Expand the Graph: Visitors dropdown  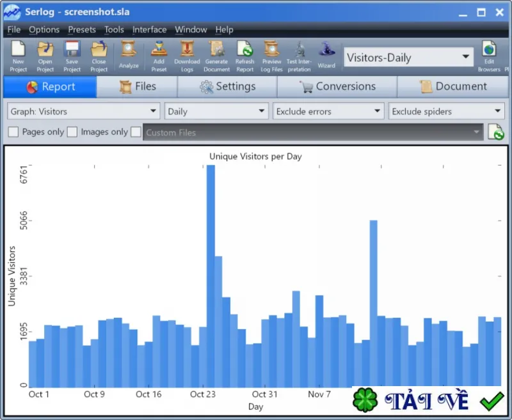tap(83, 111)
